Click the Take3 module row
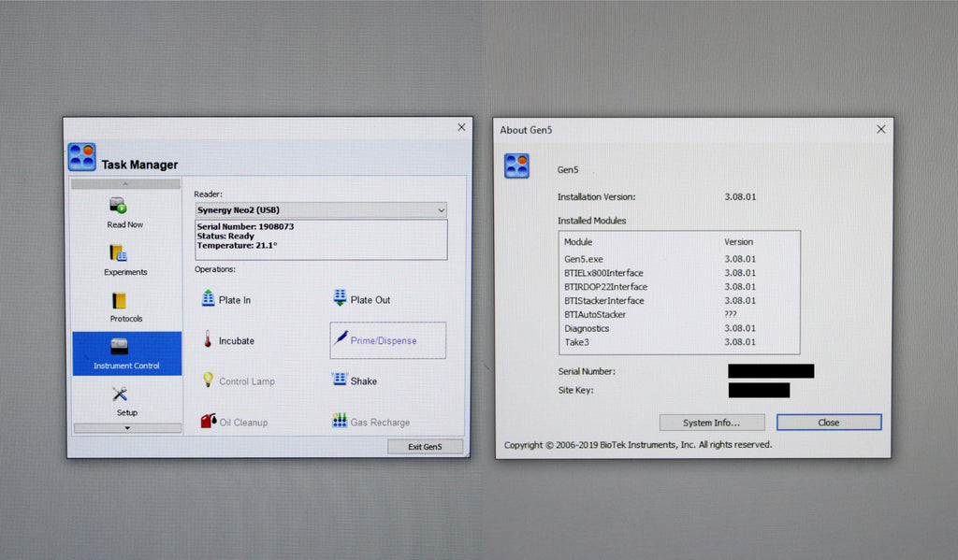Viewport: 958px width, 560px height. point(679,342)
